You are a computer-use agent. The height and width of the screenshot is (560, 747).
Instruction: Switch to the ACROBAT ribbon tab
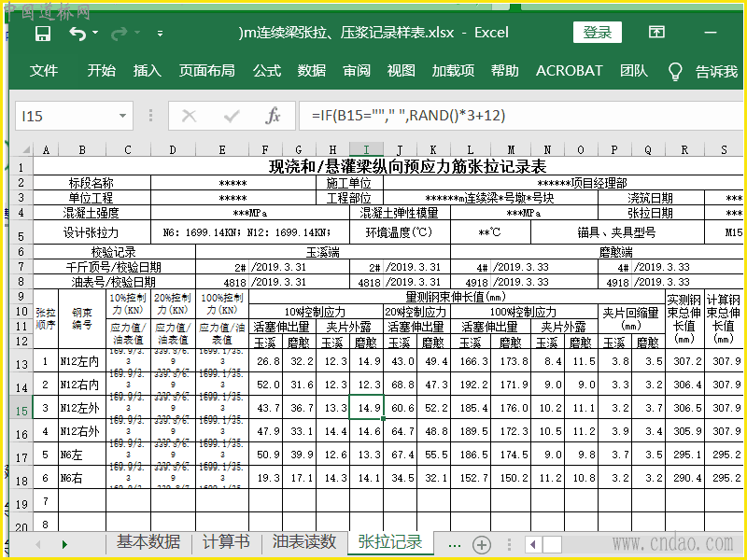point(570,71)
